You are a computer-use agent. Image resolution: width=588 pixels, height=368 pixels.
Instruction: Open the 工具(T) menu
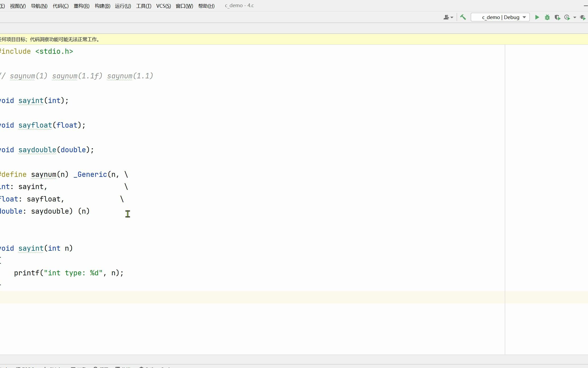[x=144, y=6]
